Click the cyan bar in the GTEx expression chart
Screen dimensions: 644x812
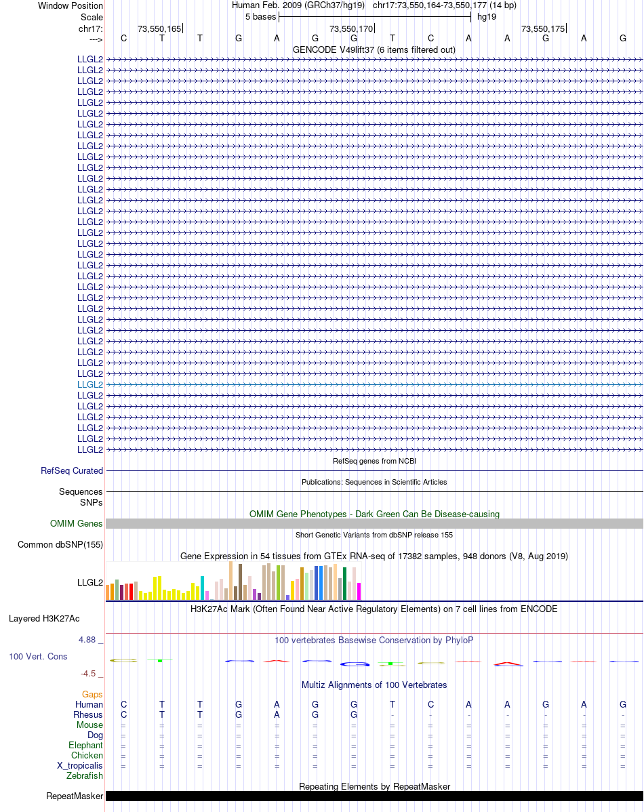(x=203, y=588)
